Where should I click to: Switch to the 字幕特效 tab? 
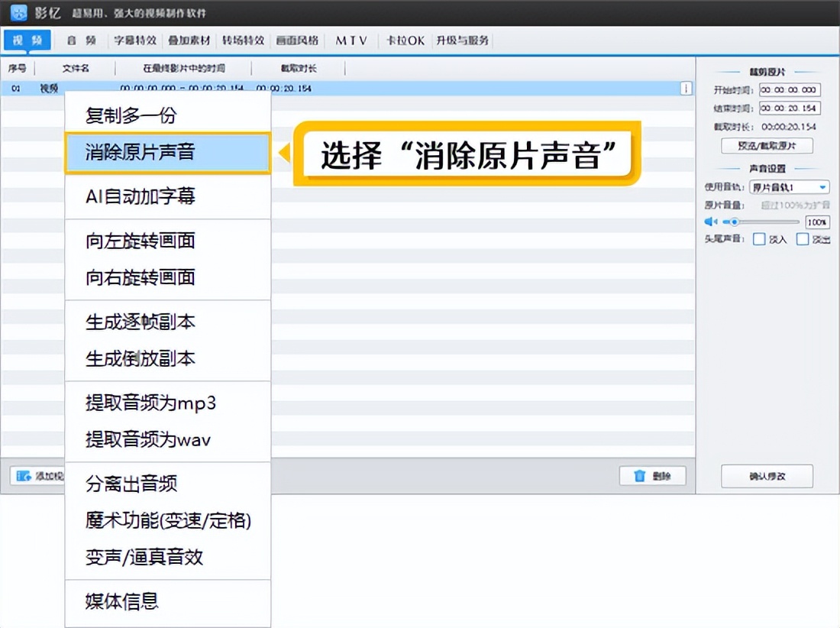point(135,40)
